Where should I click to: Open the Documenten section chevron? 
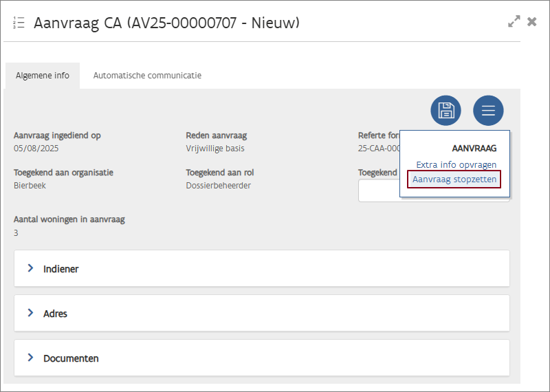(30, 358)
